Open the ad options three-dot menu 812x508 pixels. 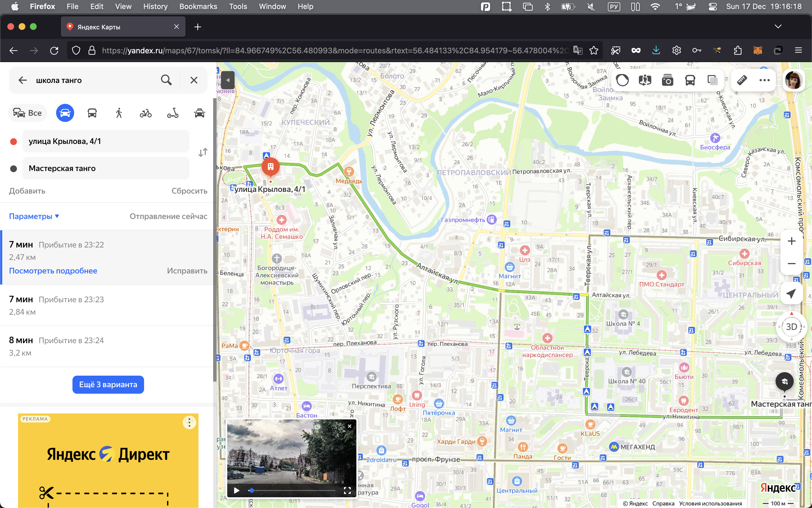tap(189, 422)
